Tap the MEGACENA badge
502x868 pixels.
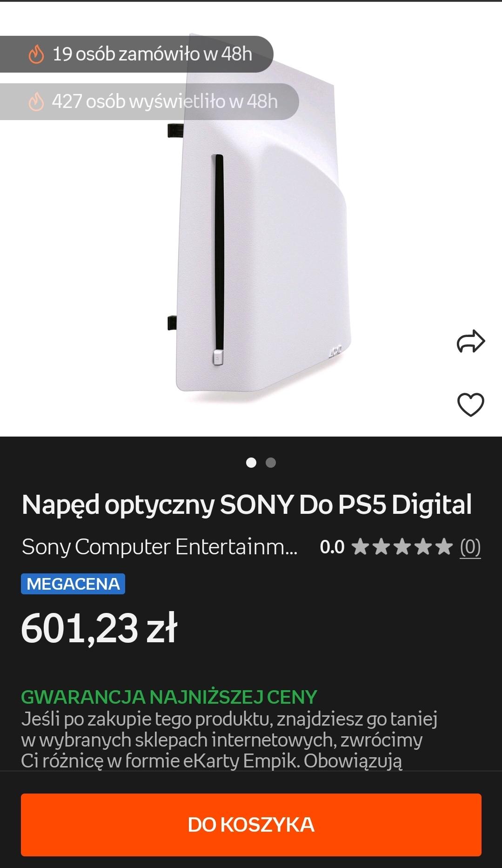coord(73,584)
